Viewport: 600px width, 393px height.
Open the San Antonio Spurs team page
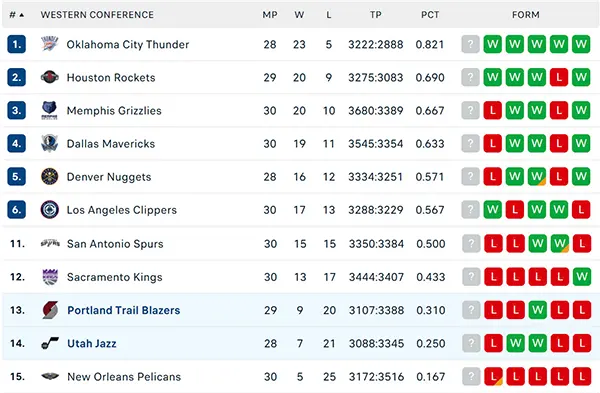point(115,244)
